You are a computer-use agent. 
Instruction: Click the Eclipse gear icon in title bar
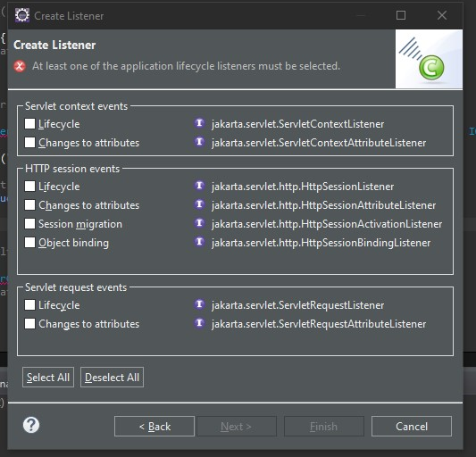[22, 15]
